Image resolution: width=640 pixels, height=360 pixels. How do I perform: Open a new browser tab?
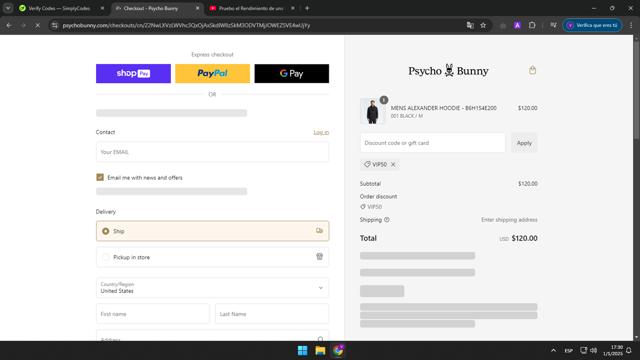click(307, 8)
